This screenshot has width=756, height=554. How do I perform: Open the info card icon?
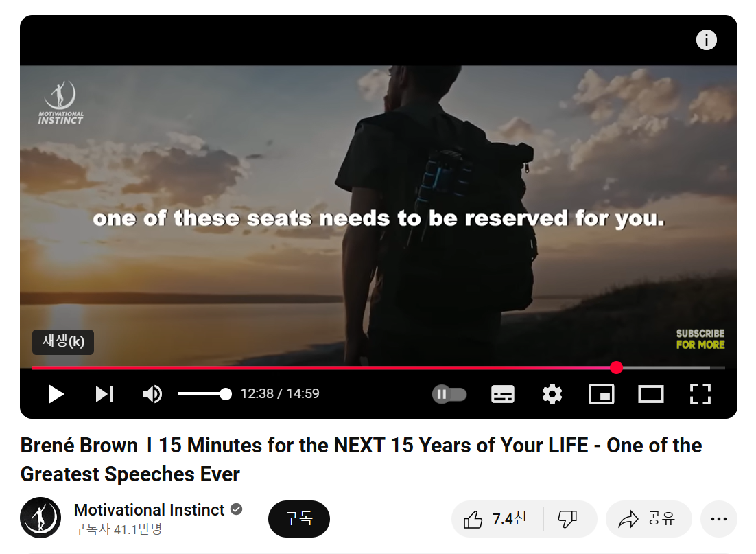pyautogui.click(x=707, y=40)
